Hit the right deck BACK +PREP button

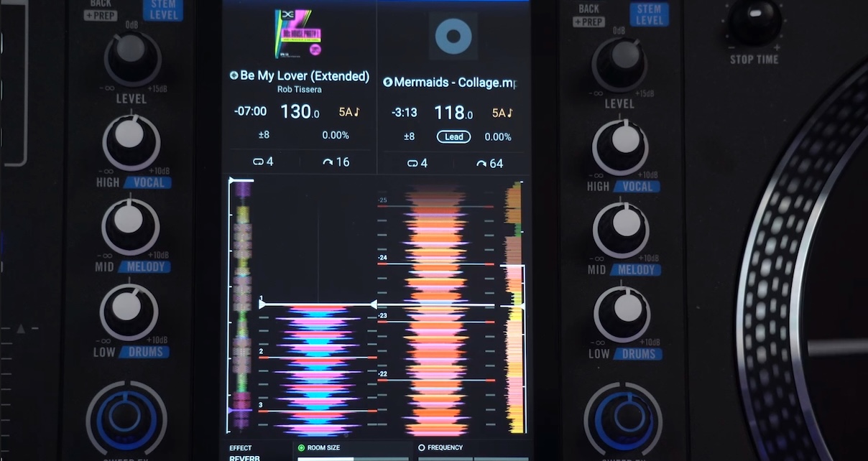click(588, 14)
